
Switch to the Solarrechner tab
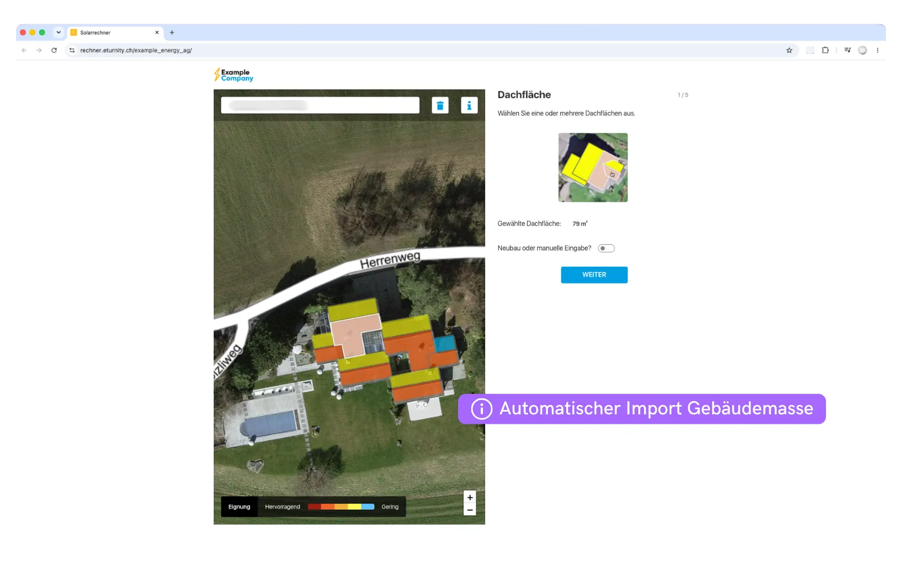(x=115, y=33)
